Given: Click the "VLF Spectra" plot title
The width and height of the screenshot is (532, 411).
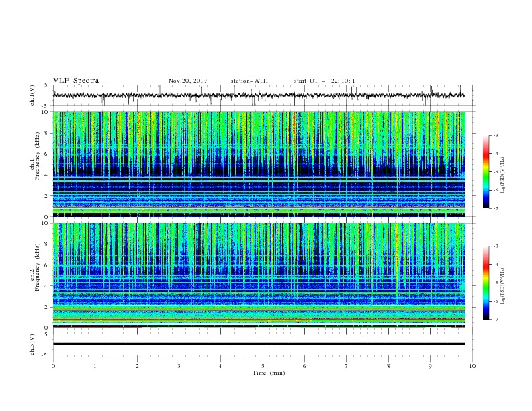Looking at the screenshot, I should (76, 81).
